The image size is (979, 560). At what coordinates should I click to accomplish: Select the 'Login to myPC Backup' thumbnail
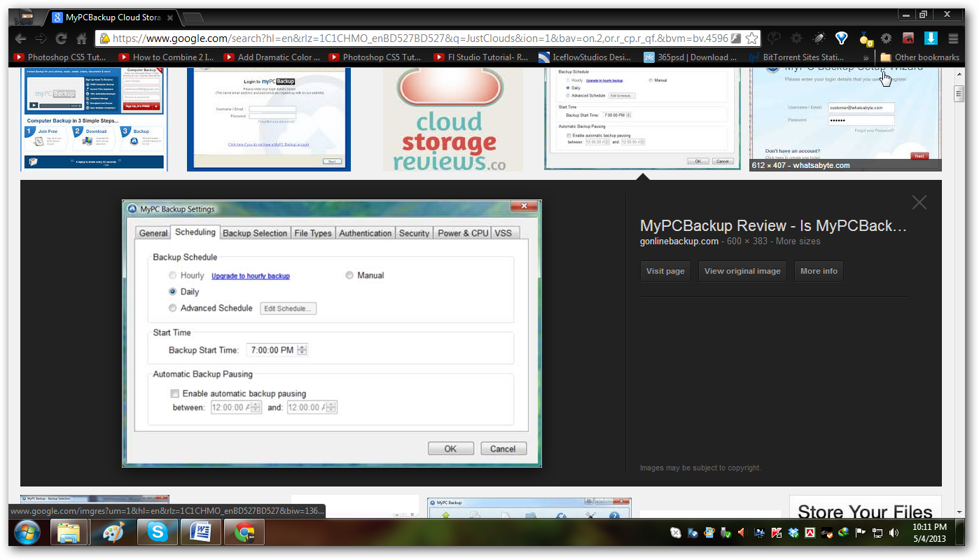click(269, 119)
